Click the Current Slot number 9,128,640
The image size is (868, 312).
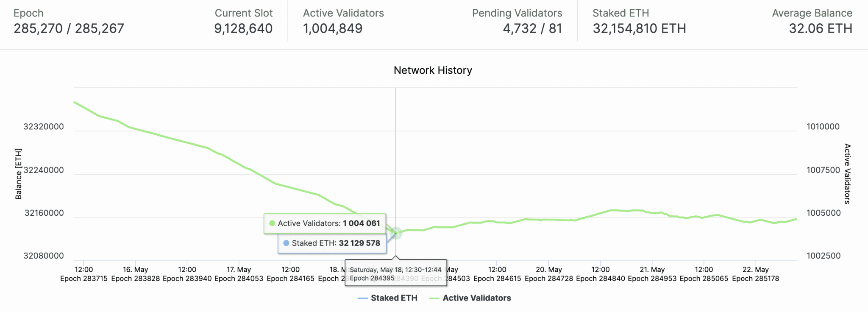pos(243,28)
